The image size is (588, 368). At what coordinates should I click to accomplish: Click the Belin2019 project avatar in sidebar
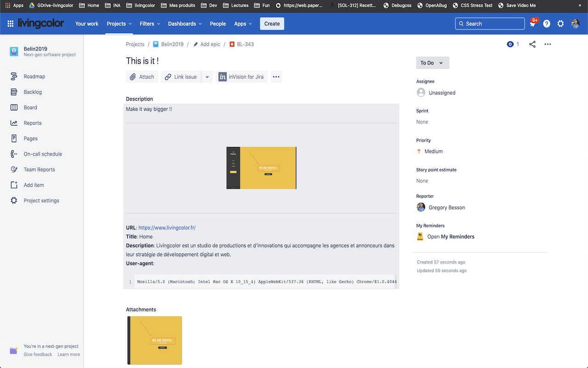point(14,52)
